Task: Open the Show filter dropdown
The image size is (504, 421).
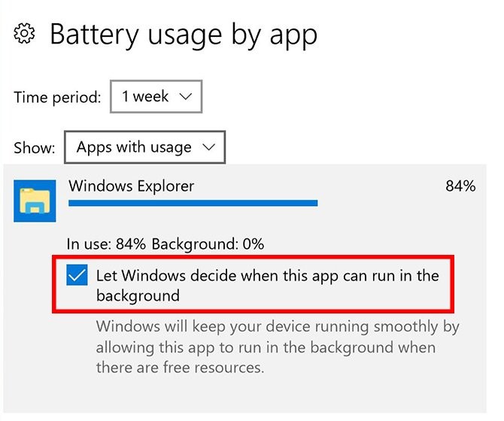Action: (x=144, y=147)
